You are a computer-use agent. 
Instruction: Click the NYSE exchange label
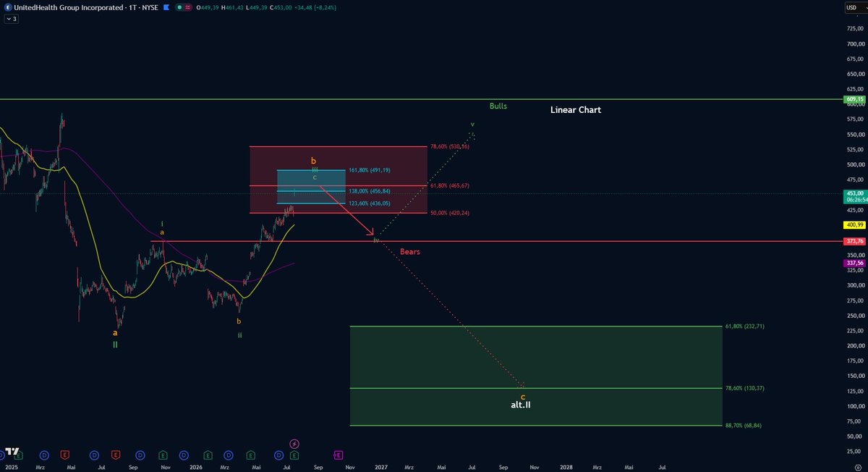pyautogui.click(x=150, y=7)
